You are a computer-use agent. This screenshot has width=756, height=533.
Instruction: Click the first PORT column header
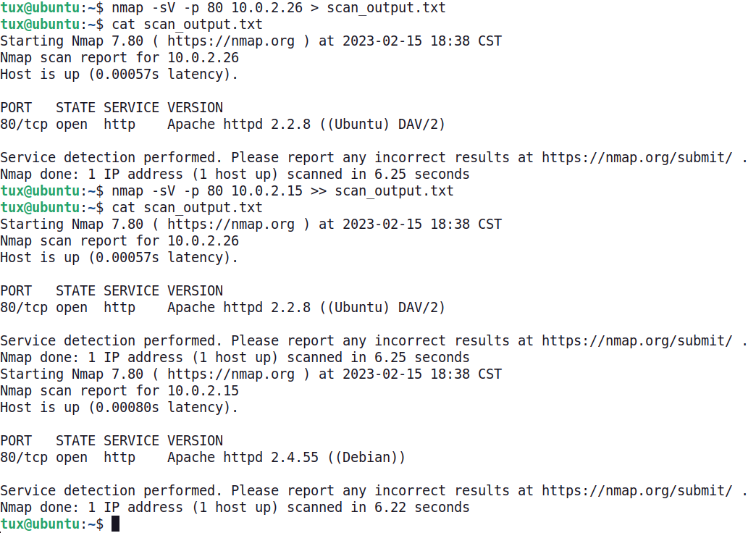coord(16,108)
